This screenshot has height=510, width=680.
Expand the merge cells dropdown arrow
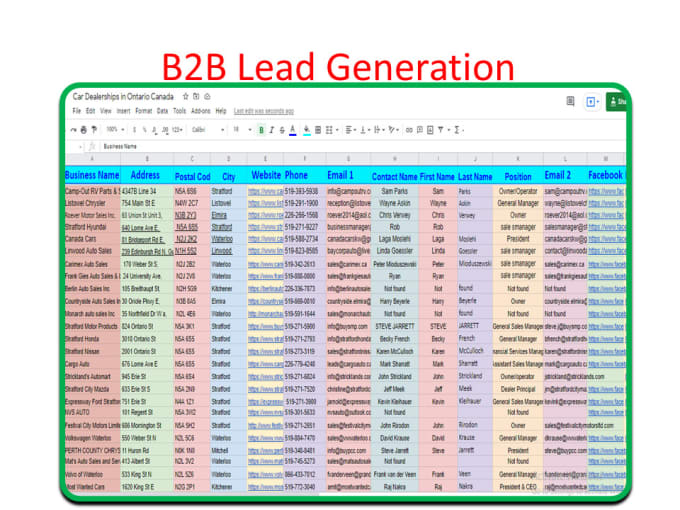[x=337, y=130]
